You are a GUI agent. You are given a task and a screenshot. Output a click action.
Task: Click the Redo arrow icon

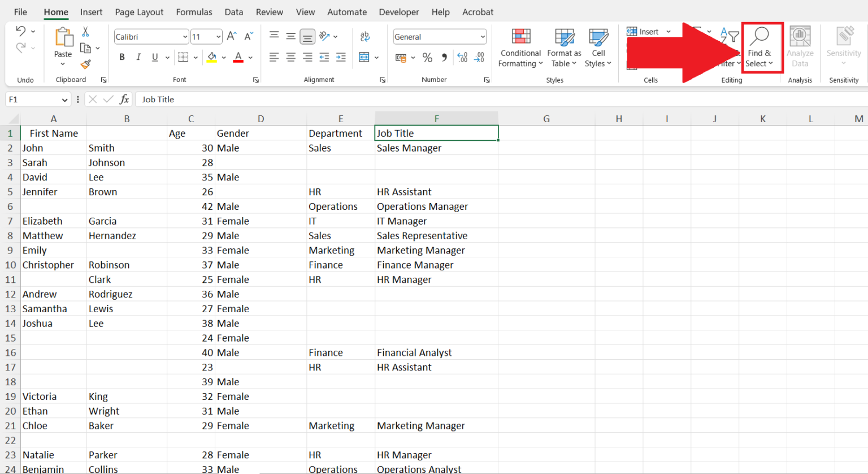(21, 48)
